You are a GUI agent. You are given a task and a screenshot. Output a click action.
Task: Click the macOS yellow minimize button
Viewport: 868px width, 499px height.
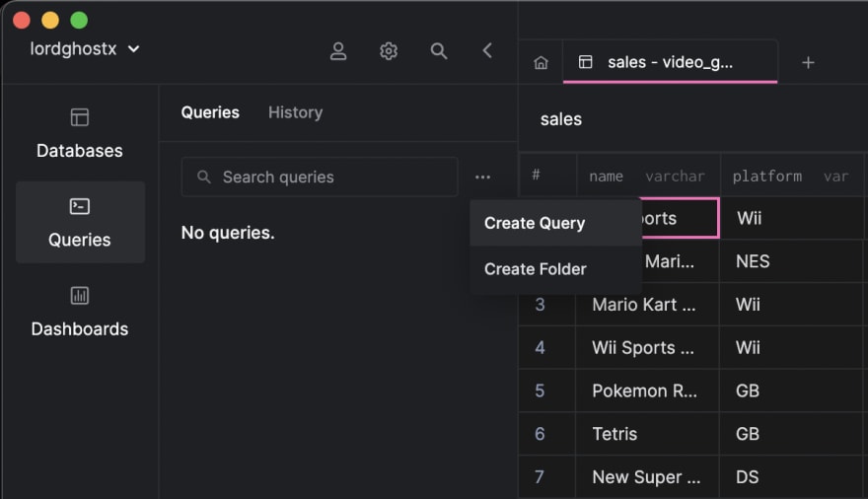point(50,20)
